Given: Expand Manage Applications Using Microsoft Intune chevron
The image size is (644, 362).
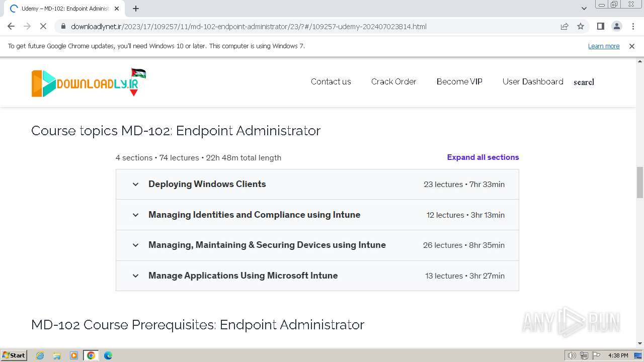Looking at the screenshot, I should 135,276.
